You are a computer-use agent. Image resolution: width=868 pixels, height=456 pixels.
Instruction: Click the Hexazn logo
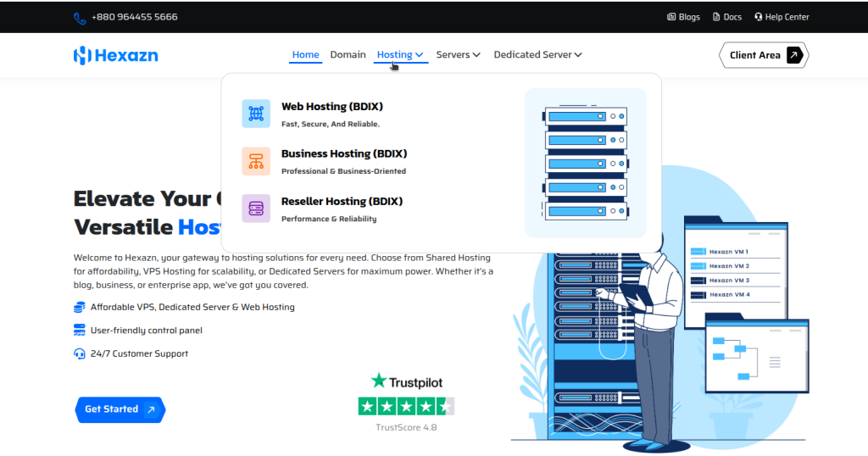(x=115, y=55)
